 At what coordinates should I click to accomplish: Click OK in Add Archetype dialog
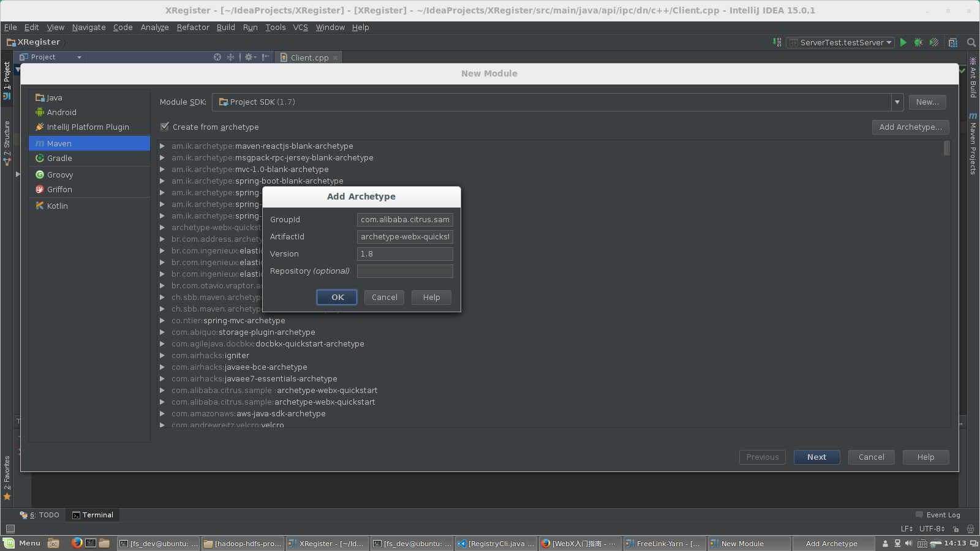click(337, 297)
